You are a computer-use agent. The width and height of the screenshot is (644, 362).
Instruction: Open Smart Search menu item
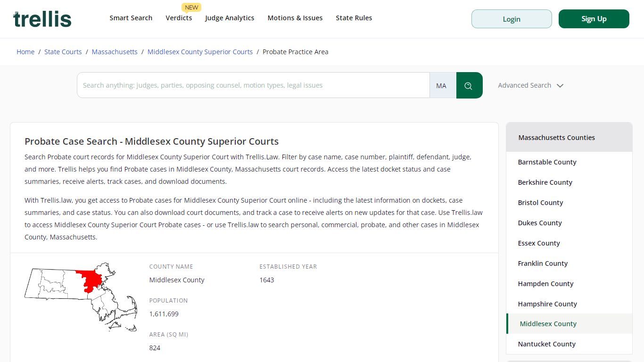click(131, 18)
